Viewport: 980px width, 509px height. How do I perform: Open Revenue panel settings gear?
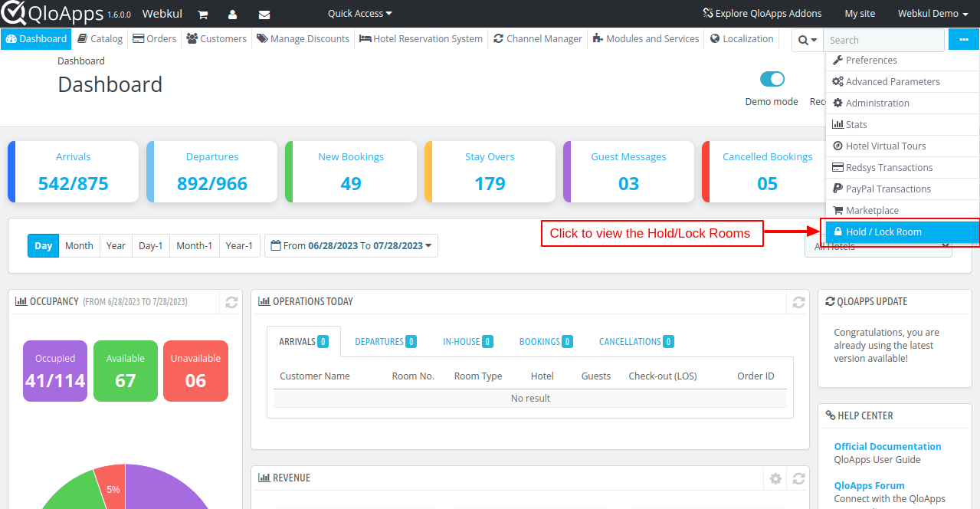tap(775, 478)
